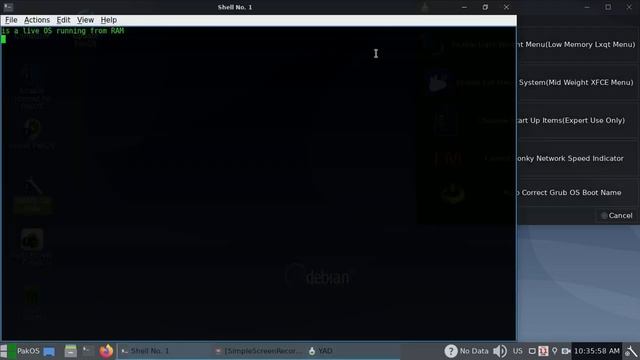Switch to YAD taskbar entry

(352, 351)
